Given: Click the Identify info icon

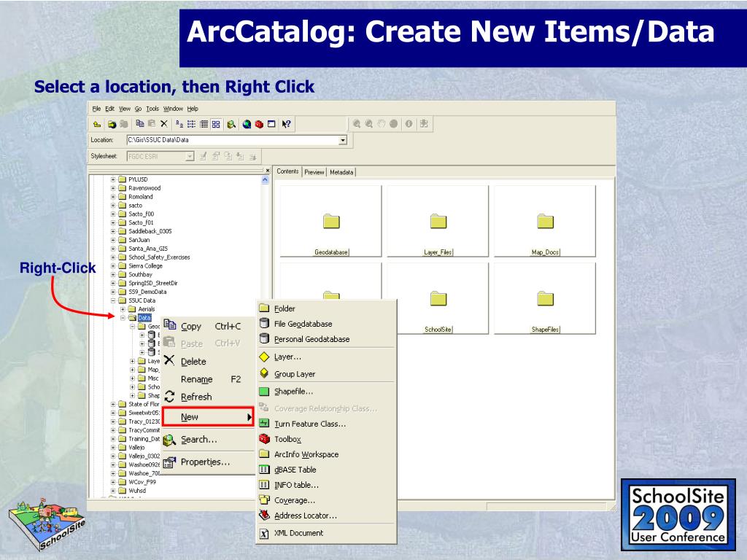Looking at the screenshot, I should [409, 124].
